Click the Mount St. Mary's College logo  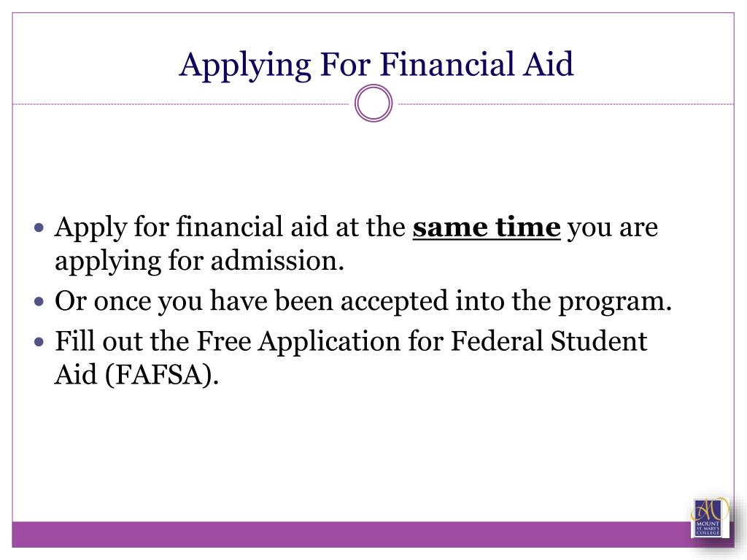click(x=710, y=518)
